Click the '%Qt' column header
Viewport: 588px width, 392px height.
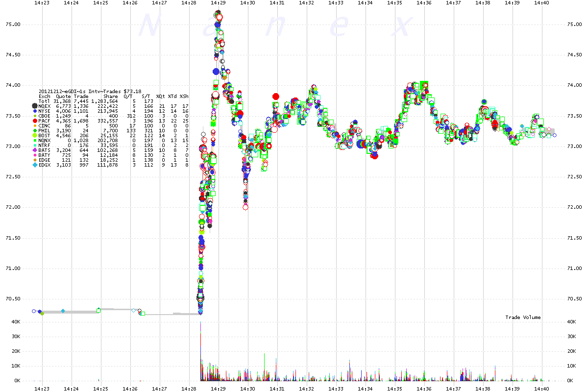(x=160, y=96)
